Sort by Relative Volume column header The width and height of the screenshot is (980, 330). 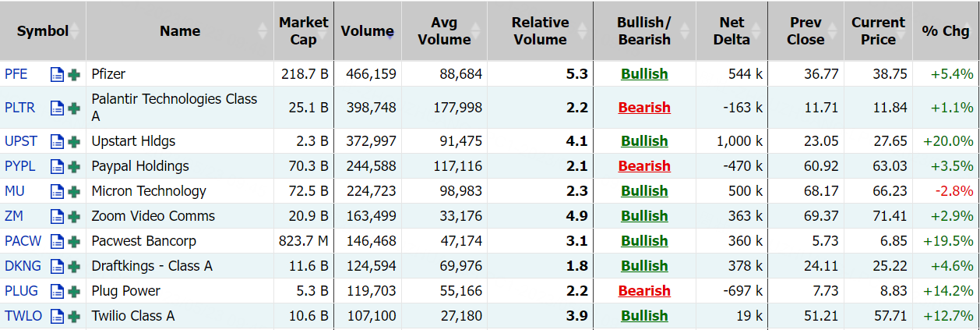click(540, 31)
